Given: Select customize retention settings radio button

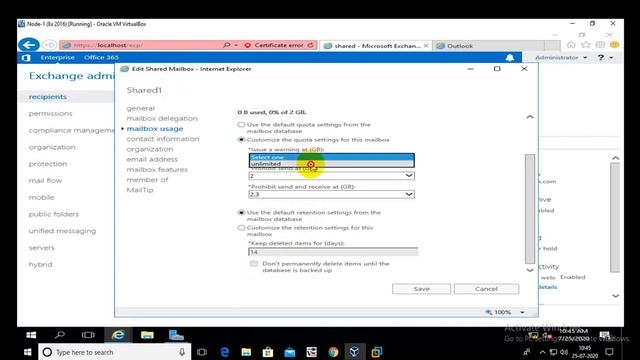Looking at the screenshot, I should (x=241, y=228).
